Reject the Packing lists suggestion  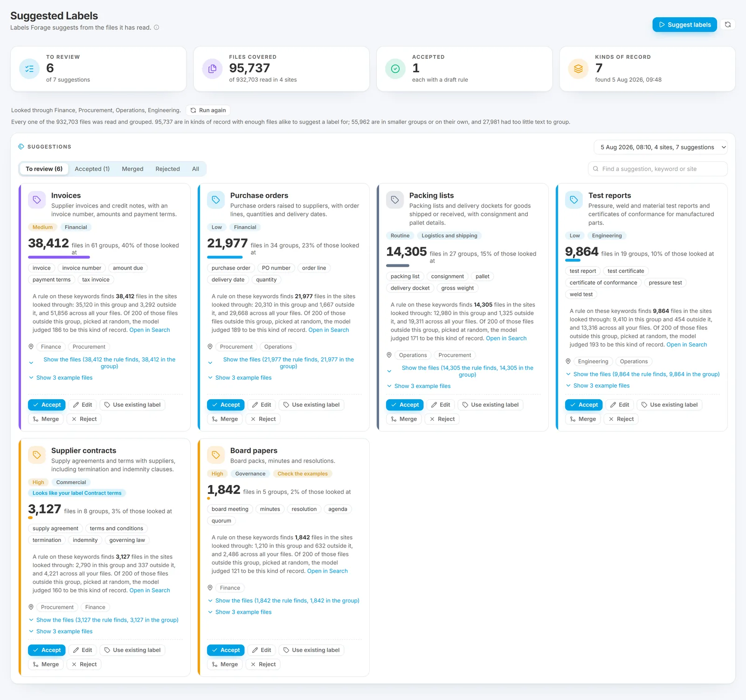[x=442, y=419]
